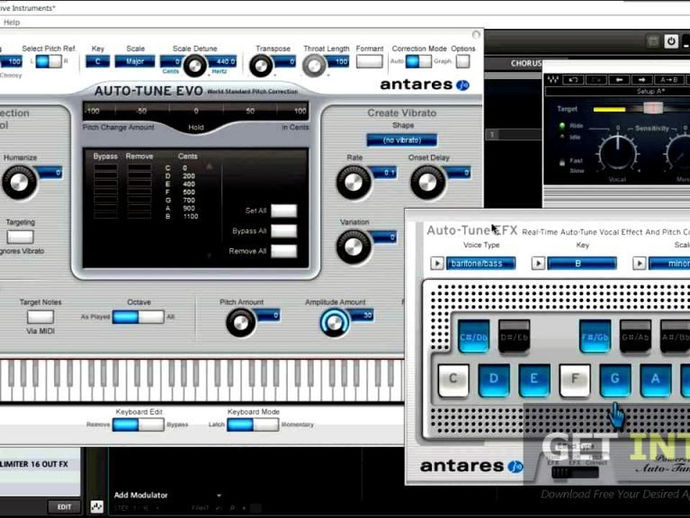Click the vibrato Variation knob
The width and height of the screenshot is (690, 518).
353,247
